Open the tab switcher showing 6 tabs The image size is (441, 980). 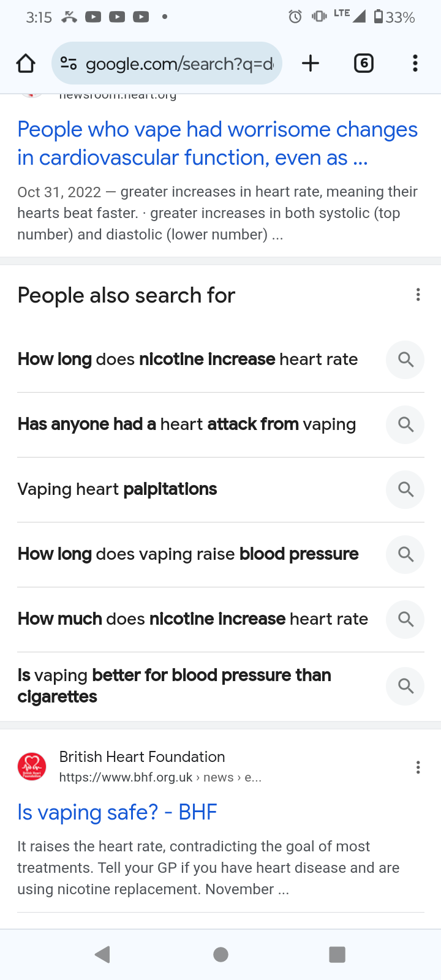point(364,63)
